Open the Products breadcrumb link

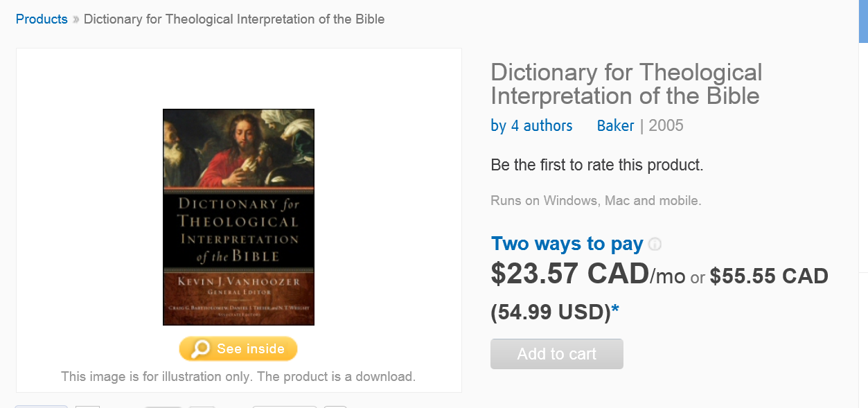click(x=42, y=19)
